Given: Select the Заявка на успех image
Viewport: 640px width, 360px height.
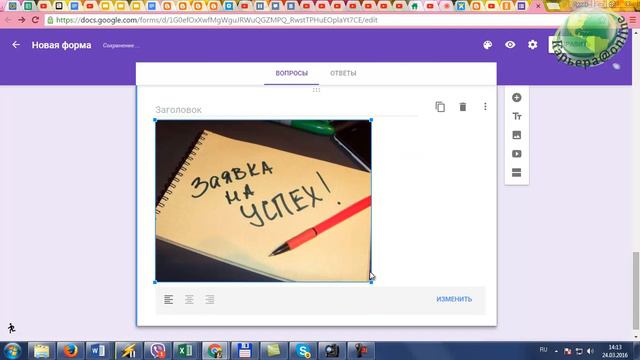Looking at the screenshot, I should 263,201.
